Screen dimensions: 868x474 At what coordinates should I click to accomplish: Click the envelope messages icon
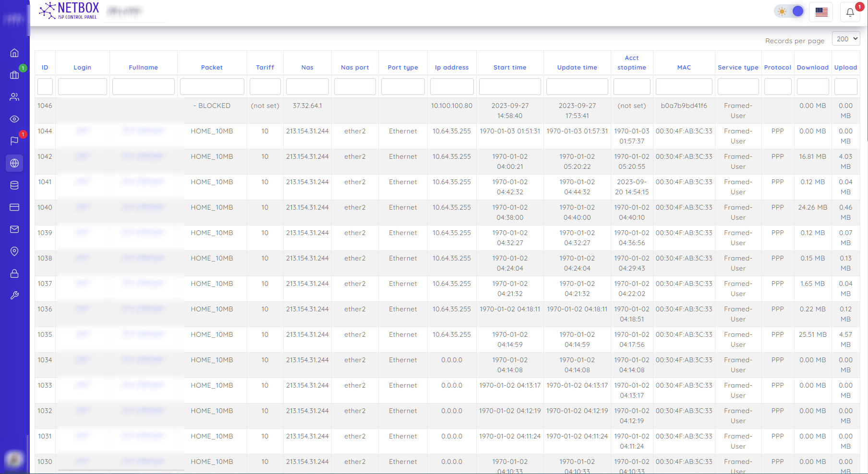pyautogui.click(x=14, y=229)
